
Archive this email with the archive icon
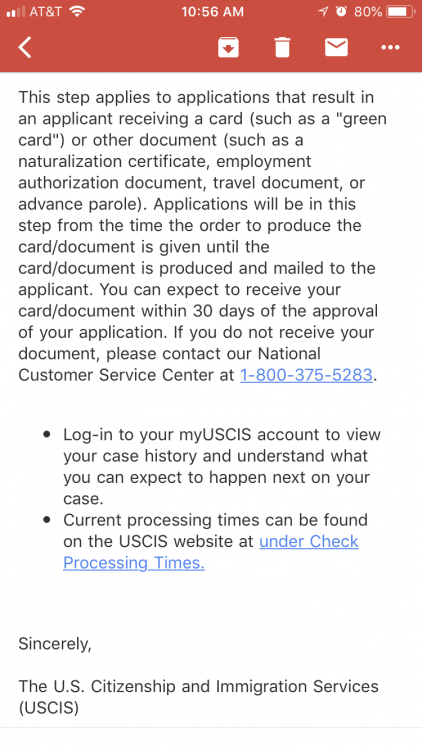point(228,47)
